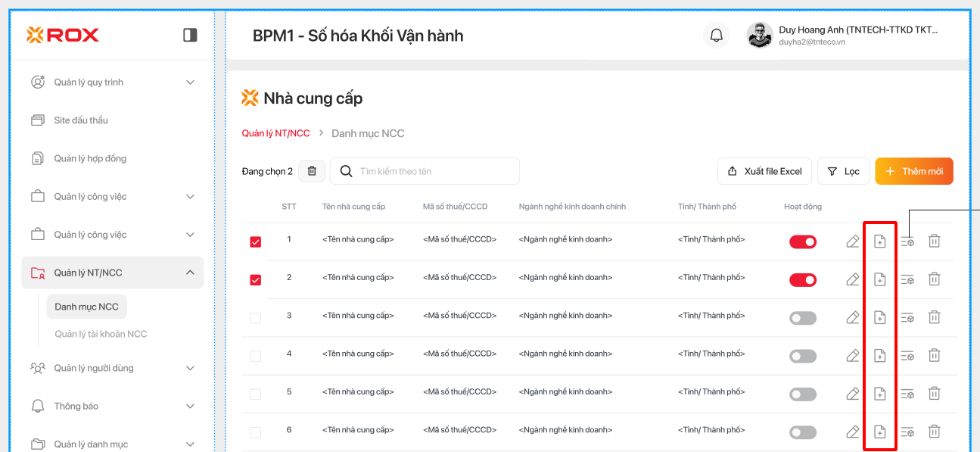Collapse the Quản lý NT/NCC section chevron
980x452 pixels.
click(x=190, y=273)
